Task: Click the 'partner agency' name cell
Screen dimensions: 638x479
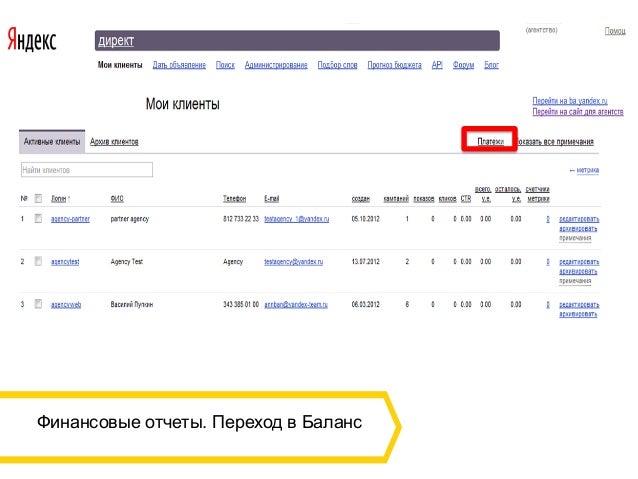Action: click(130, 219)
